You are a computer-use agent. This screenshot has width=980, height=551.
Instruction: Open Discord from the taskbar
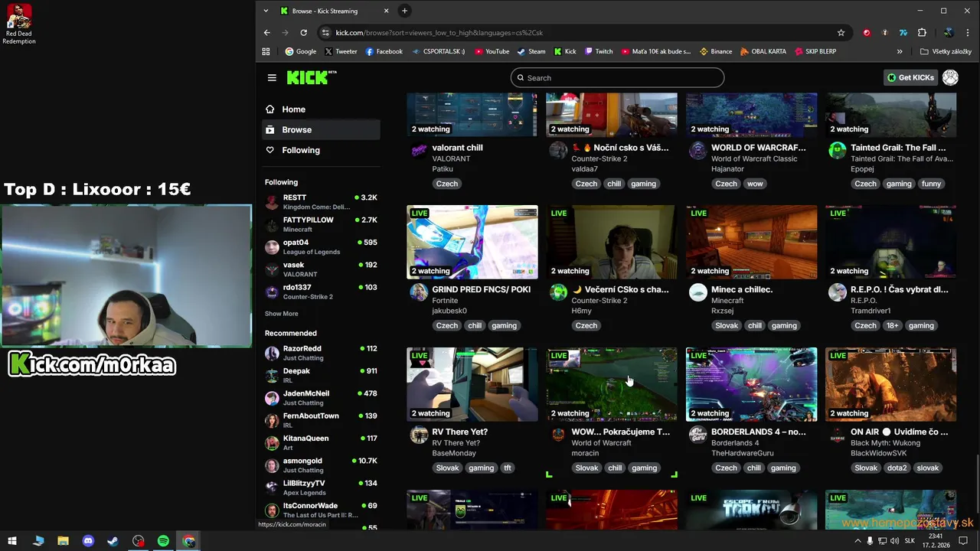click(88, 541)
